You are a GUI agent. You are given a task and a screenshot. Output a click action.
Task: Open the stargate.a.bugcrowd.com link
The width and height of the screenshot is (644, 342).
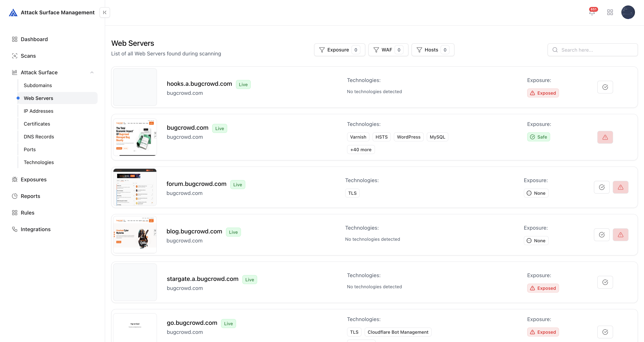[203, 279]
